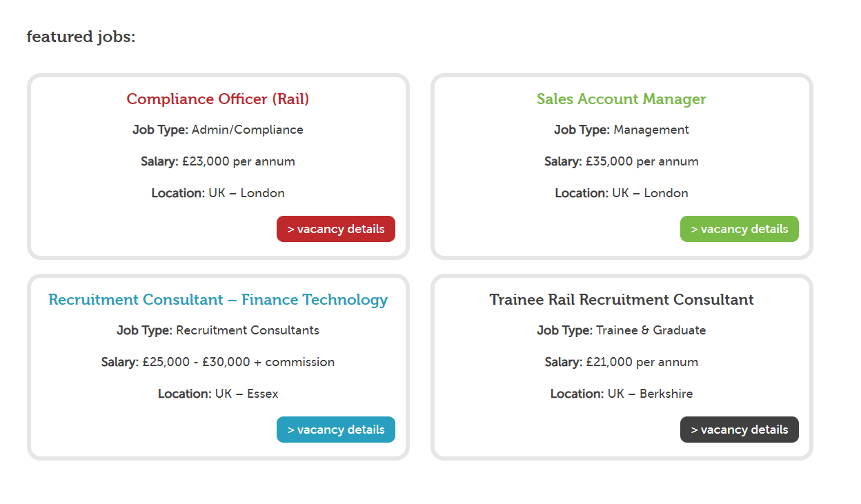This screenshot has width=861, height=504.
Task: View vacancy details for Trainee Rail Recruitment Consultant
Action: tap(739, 429)
